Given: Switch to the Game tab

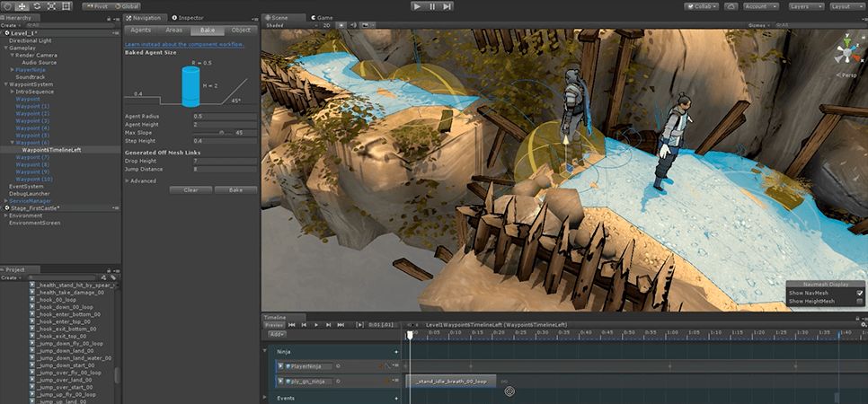Looking at the screenshot, I should (x=324, y=17).
